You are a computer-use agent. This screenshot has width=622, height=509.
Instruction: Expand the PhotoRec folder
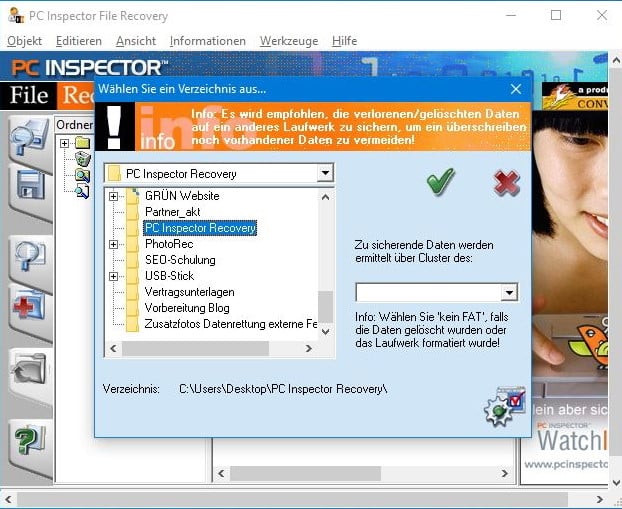pos(113,244)
